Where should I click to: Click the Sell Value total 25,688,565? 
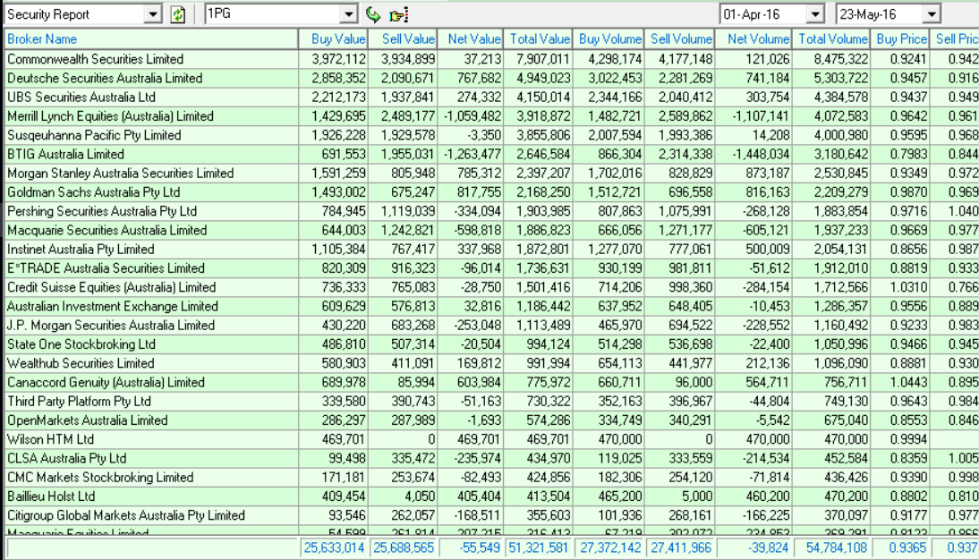[404, 548]
